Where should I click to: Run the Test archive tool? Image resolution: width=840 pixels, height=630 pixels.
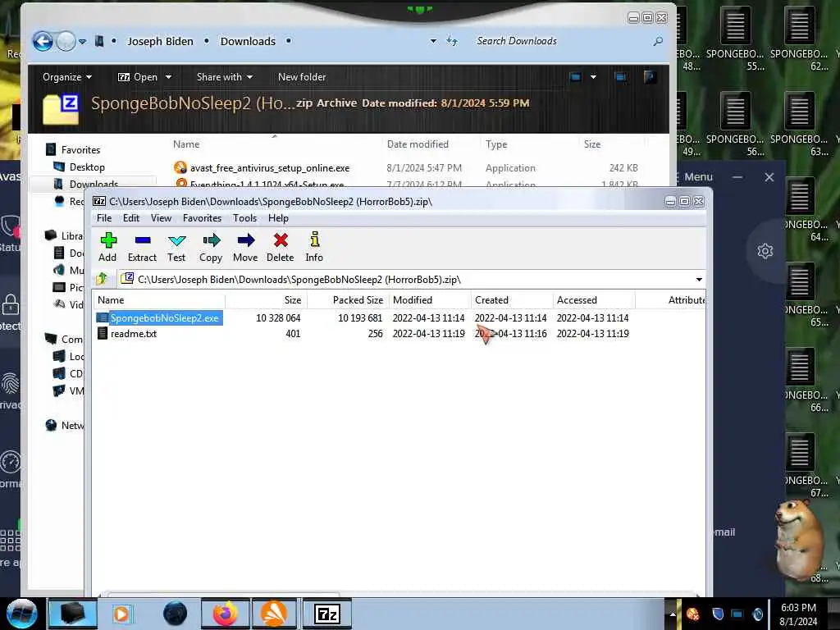click(x=176, y=247)
